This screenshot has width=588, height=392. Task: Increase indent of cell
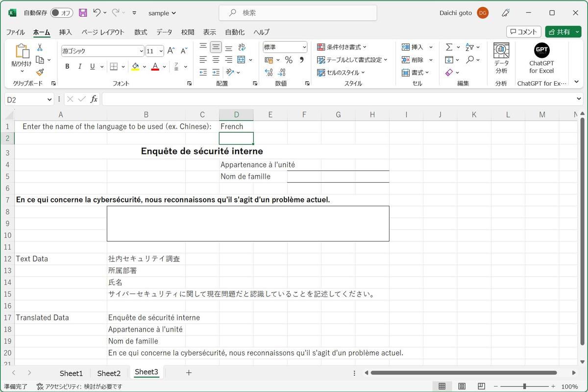216,72
